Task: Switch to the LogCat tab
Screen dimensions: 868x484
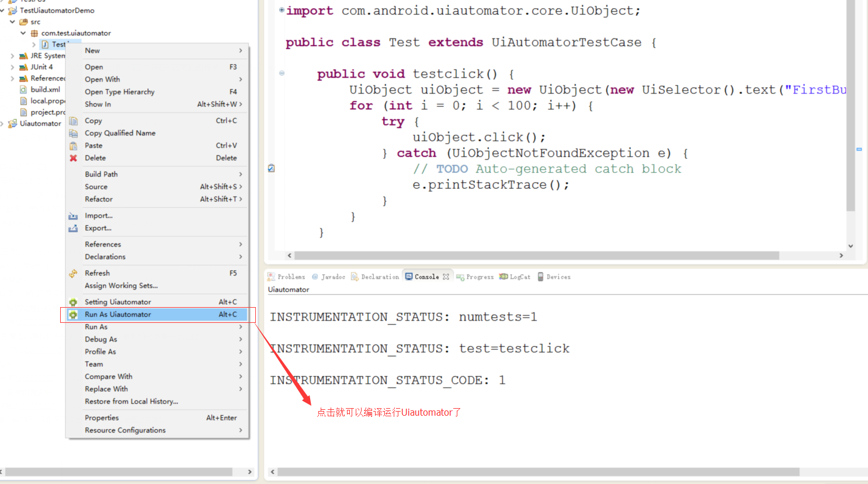Action: pos(515,277)
